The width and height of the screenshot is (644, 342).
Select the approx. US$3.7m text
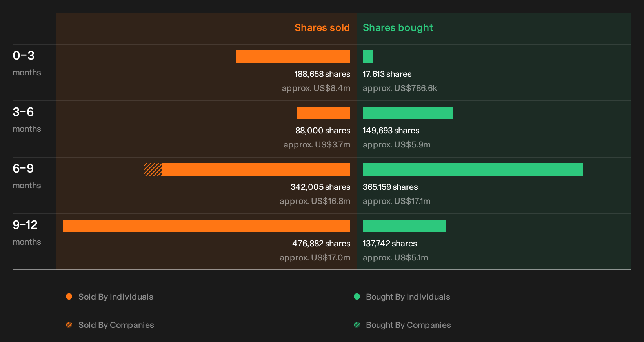point(317,145)
